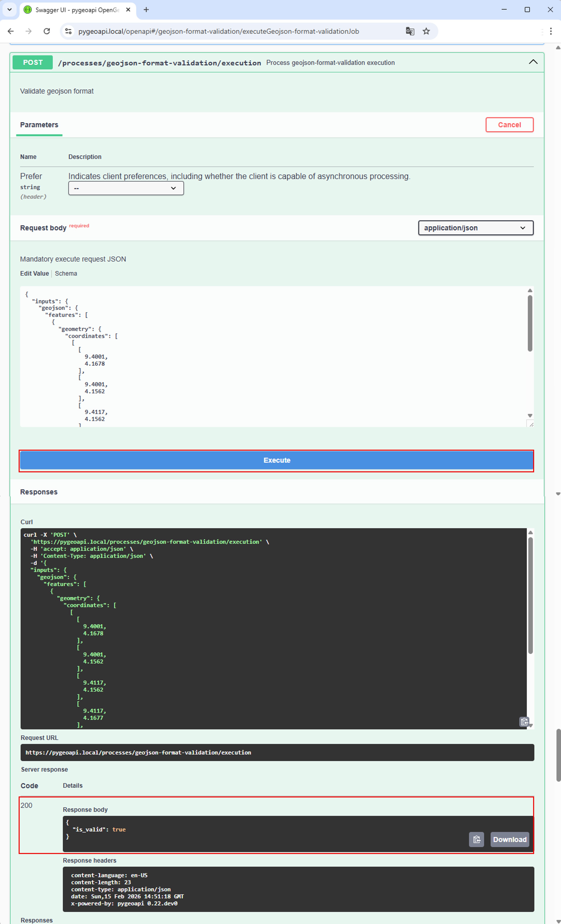Open new browser tab
The height and width of the screenshot is (924, 561).
146,10
